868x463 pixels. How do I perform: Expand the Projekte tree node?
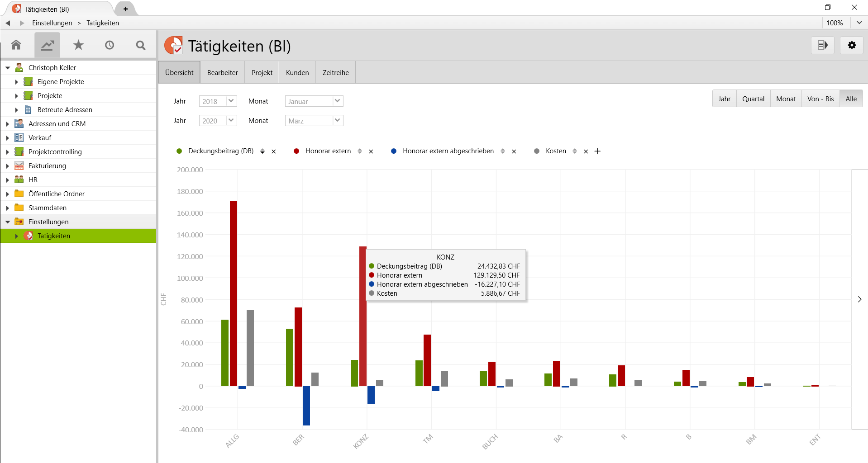(x=17, y=95)
